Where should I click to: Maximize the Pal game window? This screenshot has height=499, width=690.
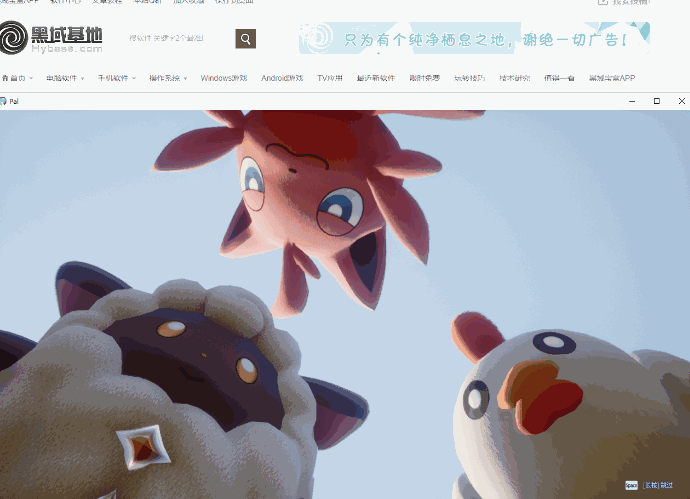[657, 101]
